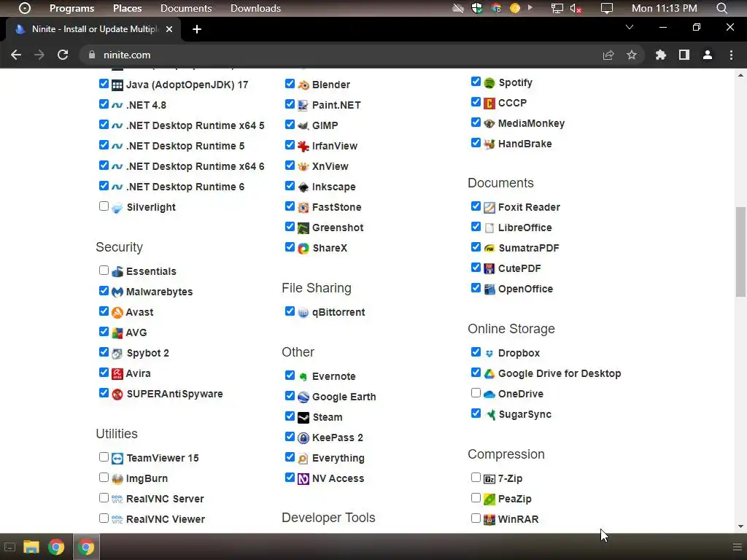
Task: Click the Avast orange icon
Action: point(117,312)
